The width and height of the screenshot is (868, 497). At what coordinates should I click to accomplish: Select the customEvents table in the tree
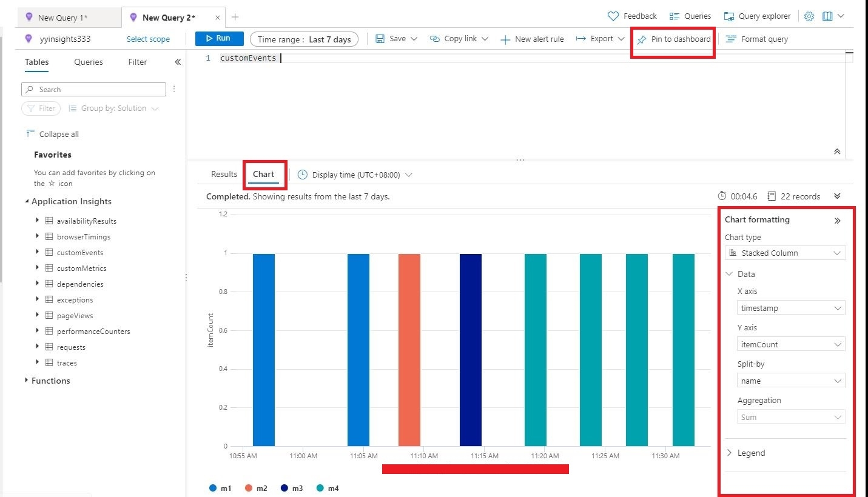pyautogui.click(x=80, y=253)
